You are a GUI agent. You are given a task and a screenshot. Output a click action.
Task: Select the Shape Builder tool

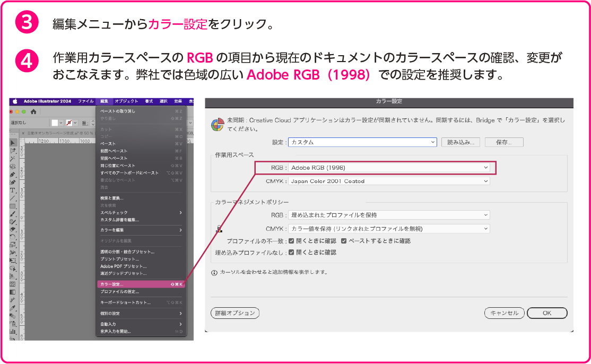[13, 268]
